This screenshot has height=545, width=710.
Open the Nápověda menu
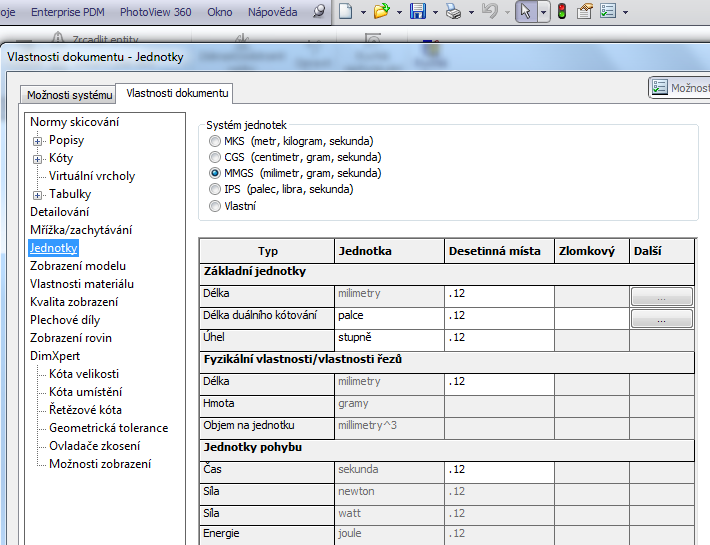pos(273,12)
